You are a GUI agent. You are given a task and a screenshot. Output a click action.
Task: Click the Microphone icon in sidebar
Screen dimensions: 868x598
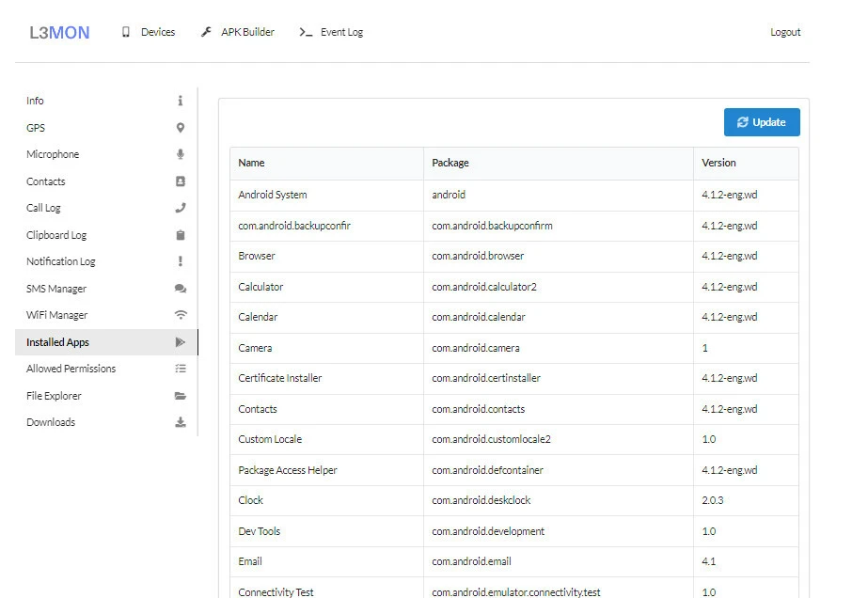coord(181,154)
